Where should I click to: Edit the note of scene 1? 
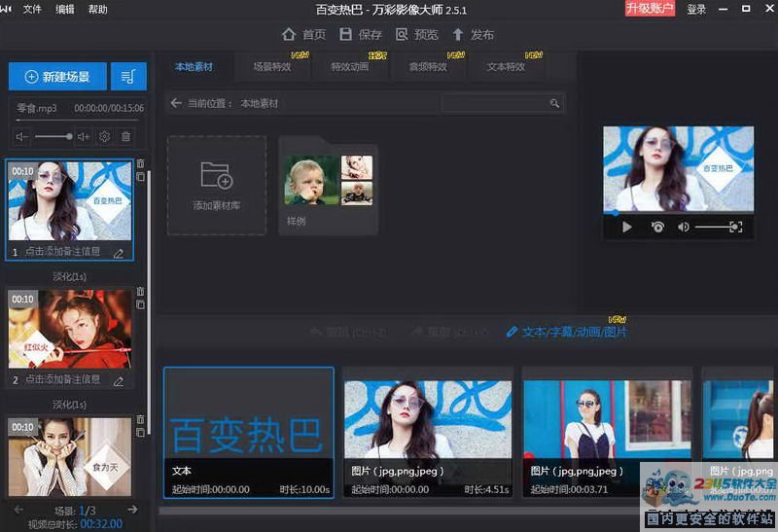[x=119, y=254]
